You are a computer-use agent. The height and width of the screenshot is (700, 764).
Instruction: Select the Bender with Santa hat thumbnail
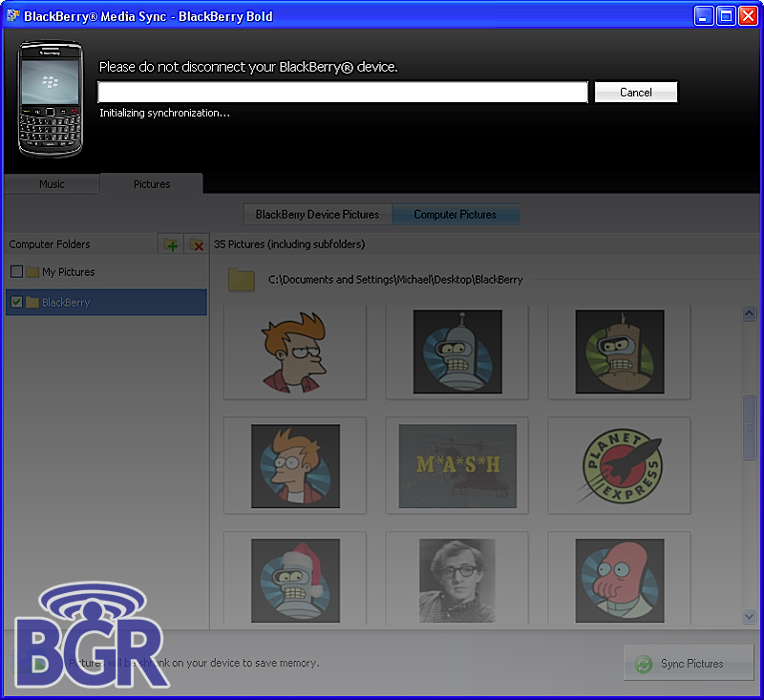[x=295, y=580]
